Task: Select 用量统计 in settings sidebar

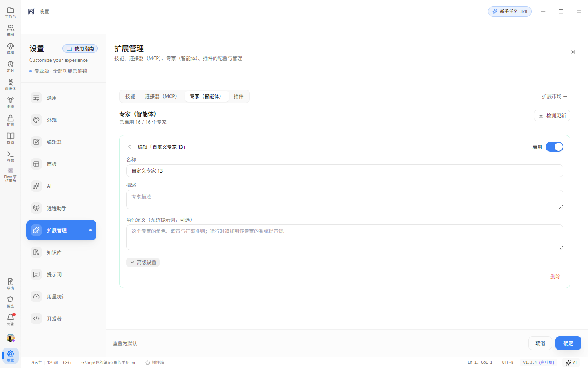Action: tap(61, 297)
